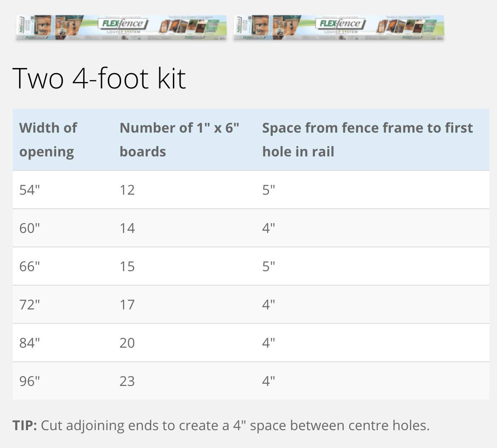
Task: Click the TIP text about centre holes
Action: click(x=221, y=425)
